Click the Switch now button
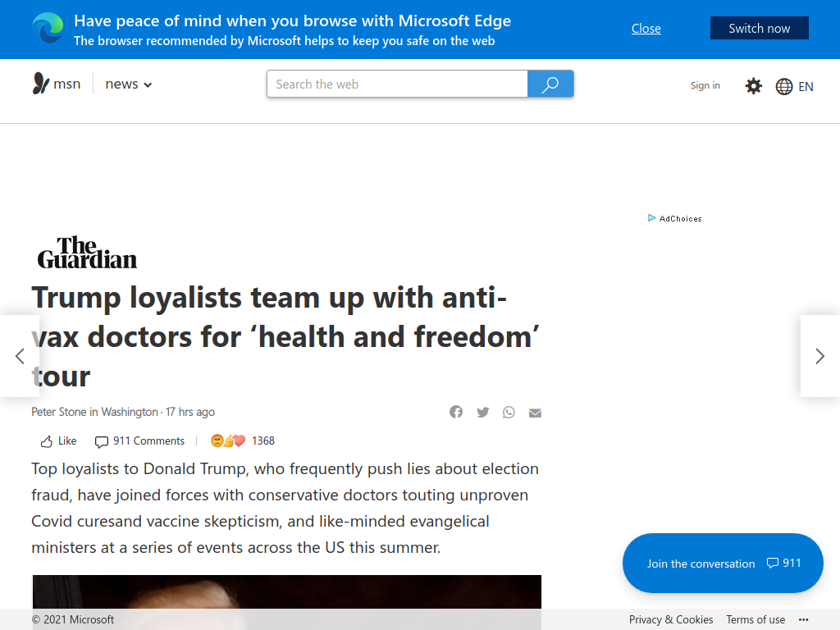 [759, 29]
